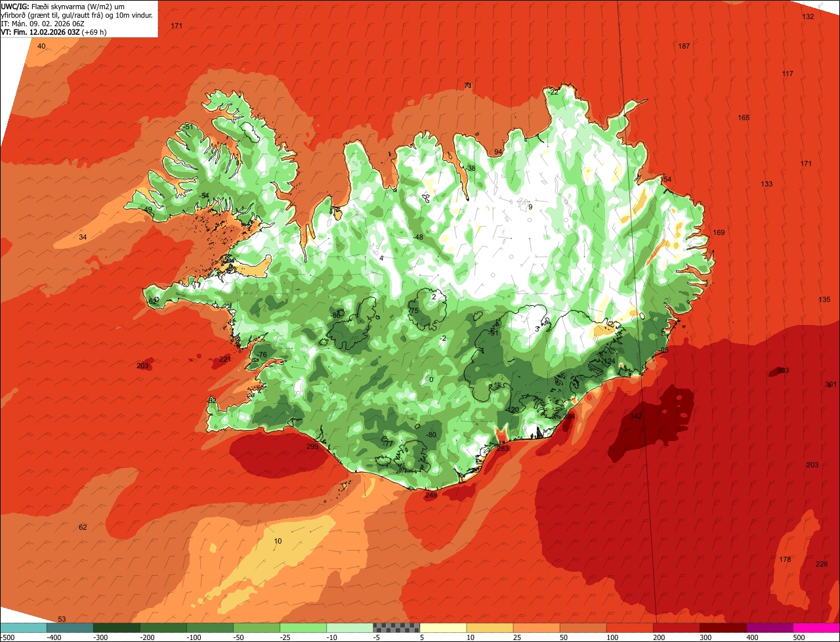Click the map value '187'
Viewport: 840px width, 642px height.
coord(684,46)
